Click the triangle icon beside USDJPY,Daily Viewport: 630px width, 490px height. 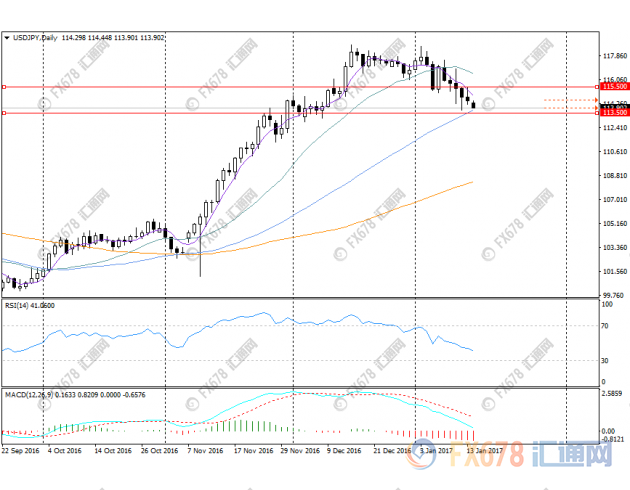click(x=7, y=38)
